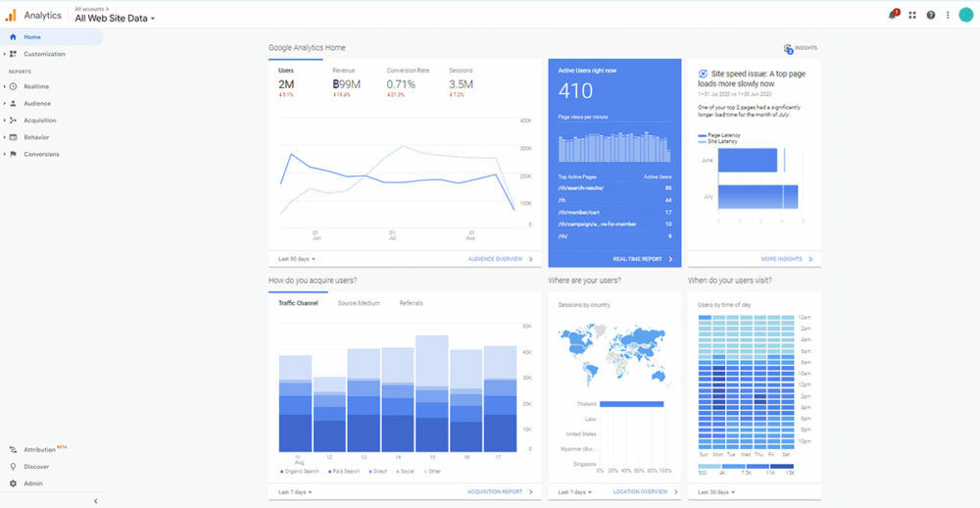Collapse the sidebar with the chevron arrow
Image resolution: width=980 pixels, height=508 pixels.
(x=96, y=501)
